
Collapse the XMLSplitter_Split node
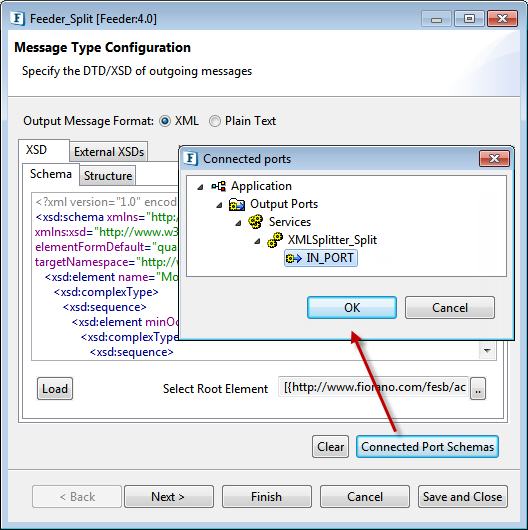257,241
